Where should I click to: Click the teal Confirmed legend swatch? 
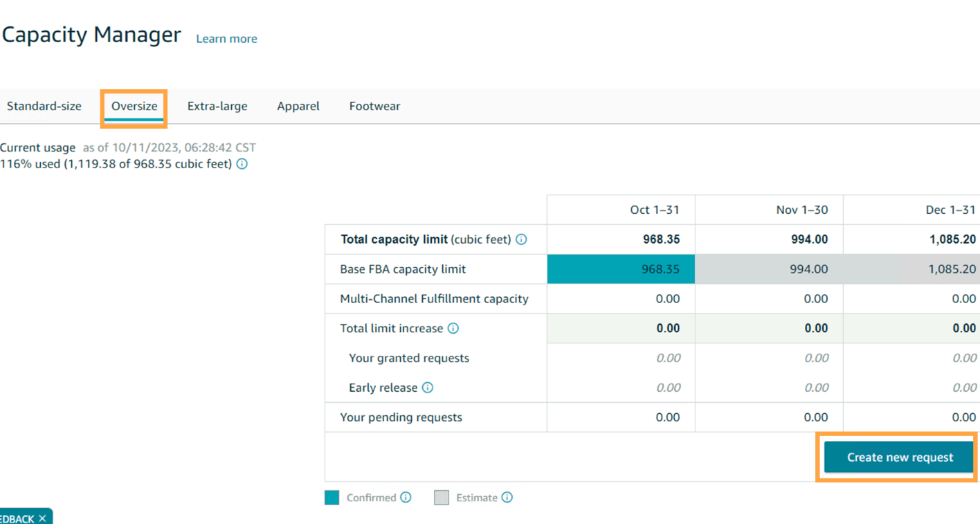pos(332,497)
